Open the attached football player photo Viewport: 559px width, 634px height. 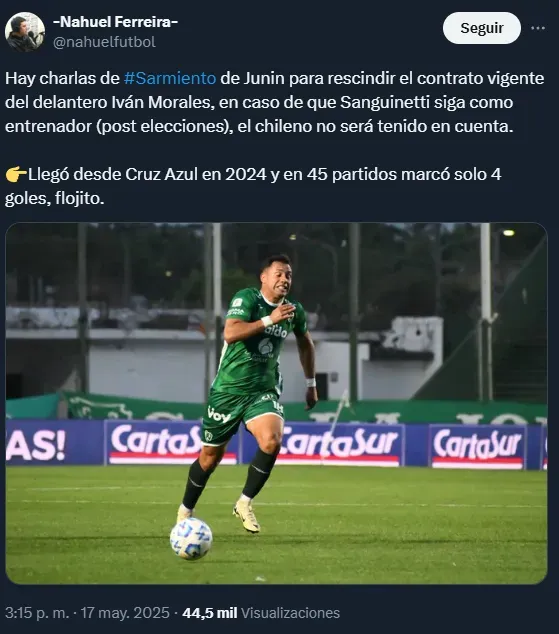pyautogui.click(x=276, y=403)
